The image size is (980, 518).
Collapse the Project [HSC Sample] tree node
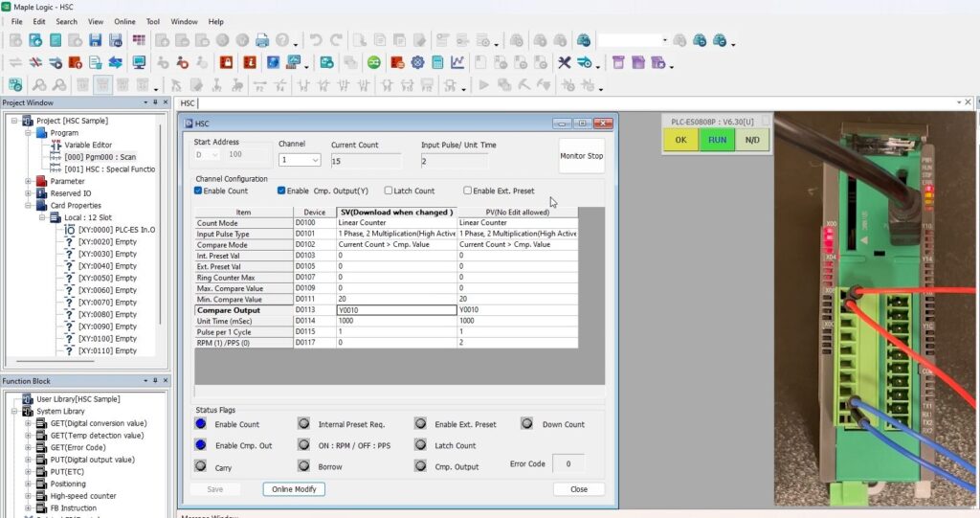pyautogui.click(x=14, y=121)
